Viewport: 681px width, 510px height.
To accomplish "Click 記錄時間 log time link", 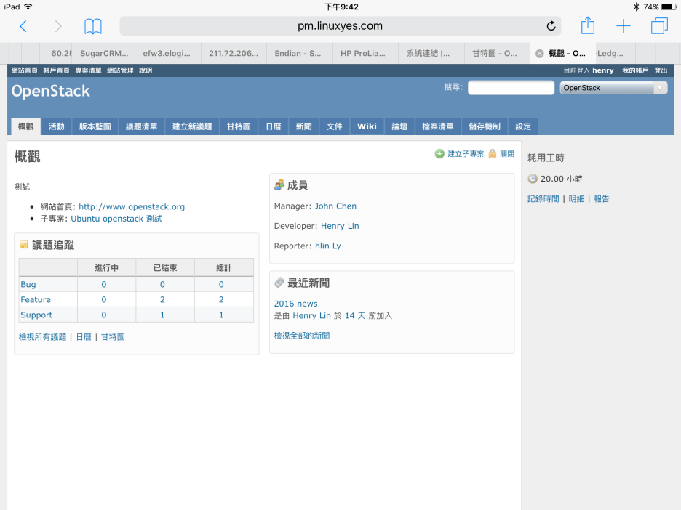I will pos(543,199).
